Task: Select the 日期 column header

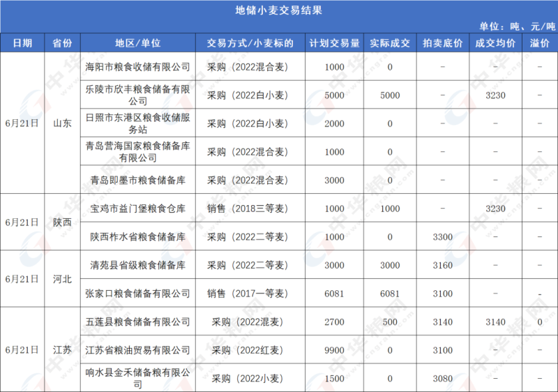Action: click(x=22, y=43)
